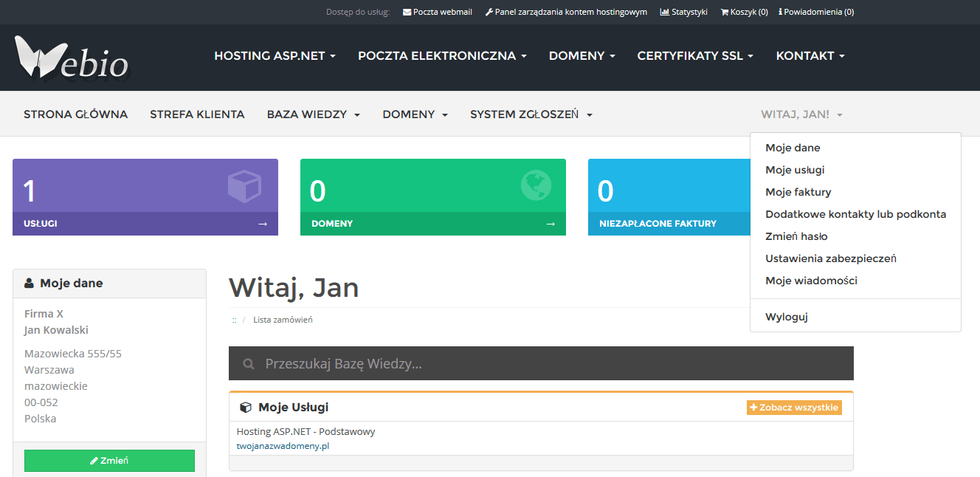Image resolution: width=980 pixels, height=477 pixels.
Task: Click the wrench icon beside Panel zarządzania
Action: [489, 12]
